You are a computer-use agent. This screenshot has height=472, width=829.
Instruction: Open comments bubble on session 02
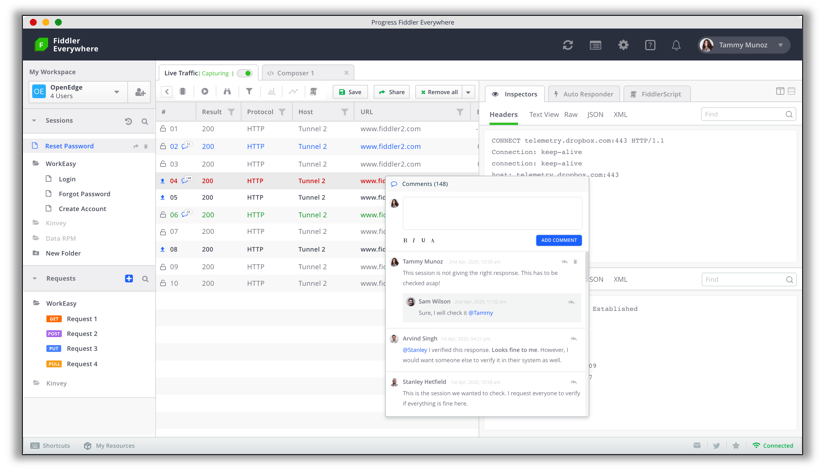(186, 146)
